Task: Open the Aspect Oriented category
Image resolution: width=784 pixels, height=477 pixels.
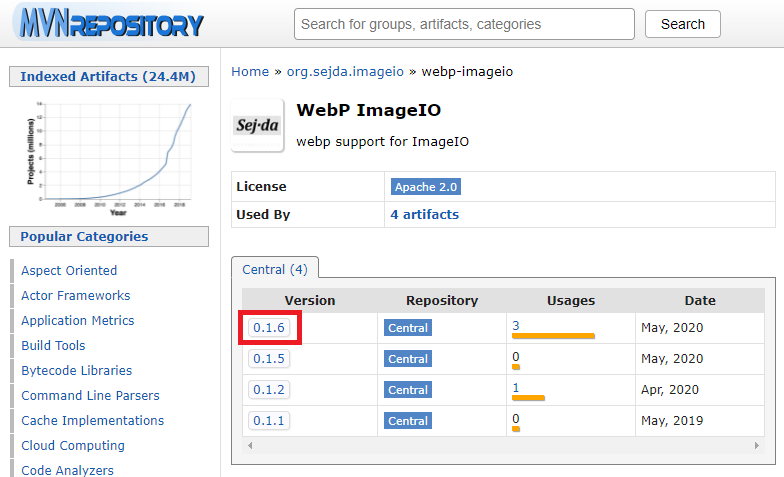Action: [69, 270]
